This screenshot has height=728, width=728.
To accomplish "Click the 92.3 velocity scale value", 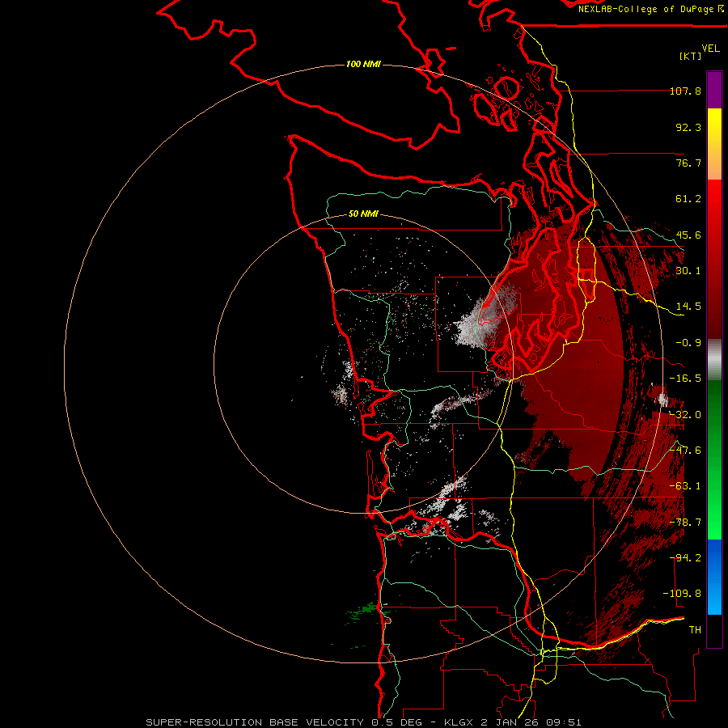I will point(688,127).
